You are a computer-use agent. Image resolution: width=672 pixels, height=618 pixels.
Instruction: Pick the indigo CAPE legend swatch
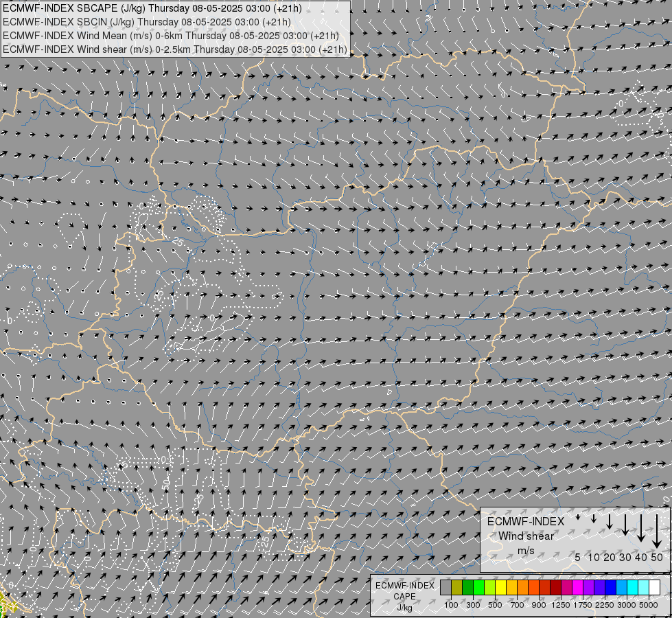599,587
